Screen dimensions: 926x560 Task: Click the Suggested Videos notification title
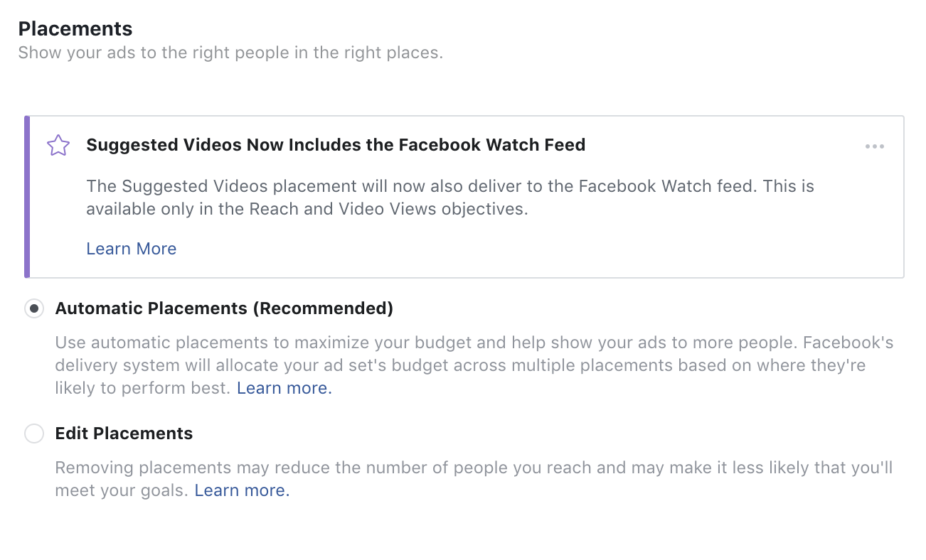click(x=336, y=145)
